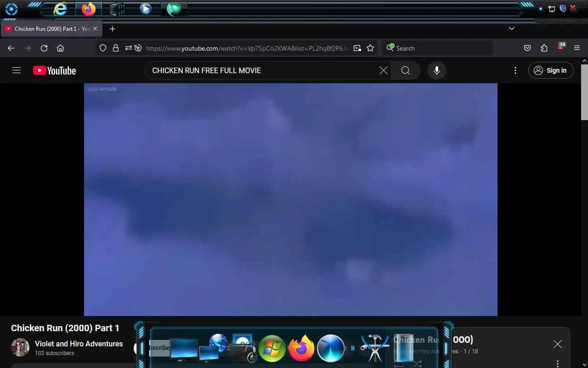Reload the current page
The width and height of the screenshot is (588, 368).
point(44,48)
